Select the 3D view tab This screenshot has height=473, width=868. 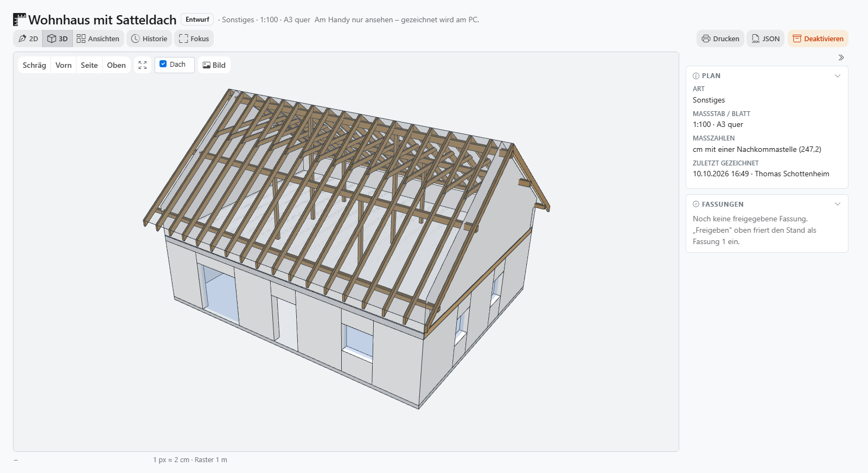point(58,39)
